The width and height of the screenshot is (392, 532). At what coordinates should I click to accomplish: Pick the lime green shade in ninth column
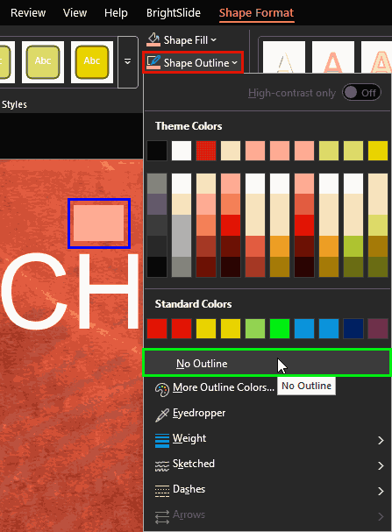[353, 246]
